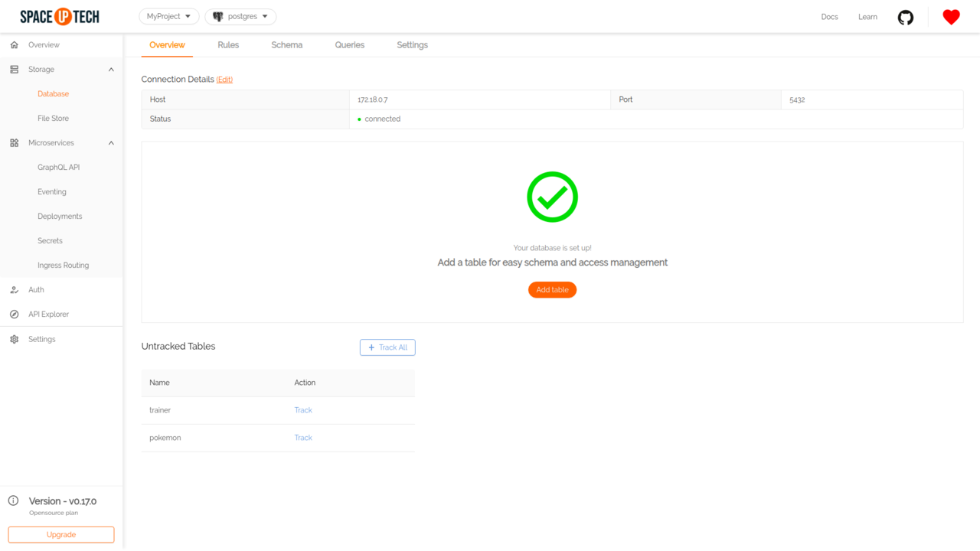Open the MyProject project dropdown
The height and width of the screenshot is (551, 980).
[168, 16]
